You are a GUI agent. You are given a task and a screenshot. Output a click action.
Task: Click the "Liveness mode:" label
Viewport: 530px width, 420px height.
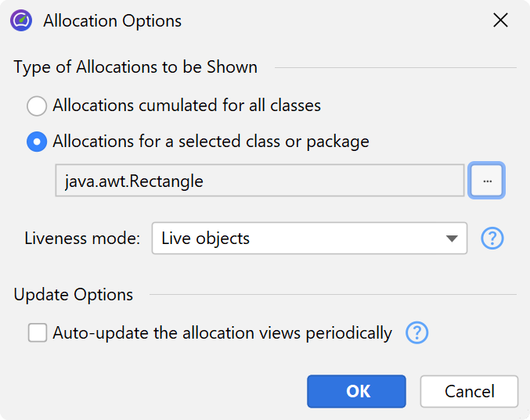(x=82, y=239)
